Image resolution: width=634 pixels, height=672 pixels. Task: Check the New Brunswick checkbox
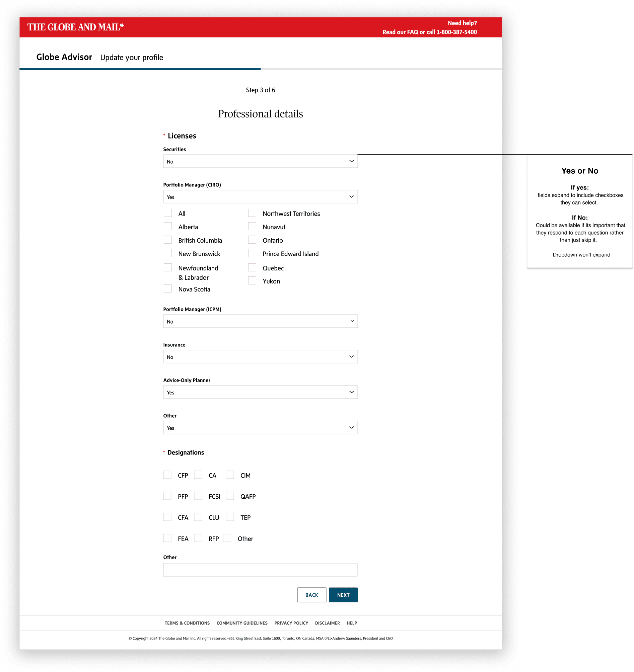[x=167, y=253]
